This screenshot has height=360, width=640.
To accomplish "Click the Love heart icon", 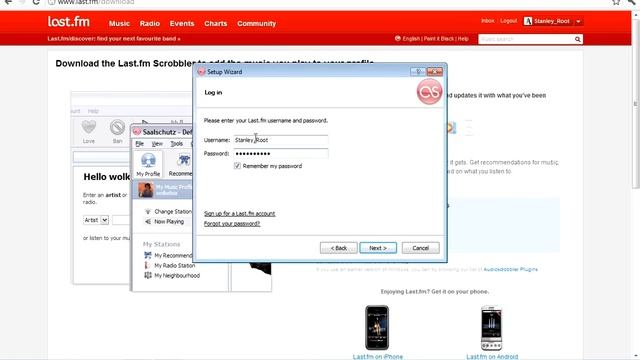I will [89, 127].
